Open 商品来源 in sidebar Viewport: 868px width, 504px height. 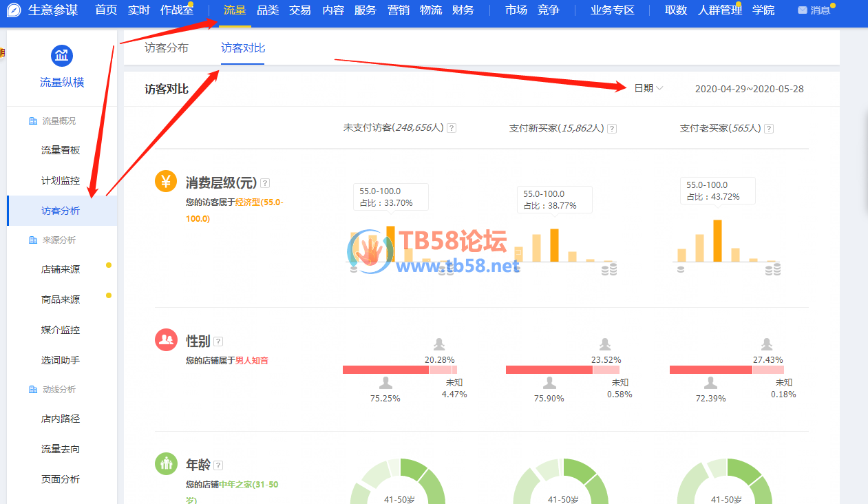tap(61, 300)
